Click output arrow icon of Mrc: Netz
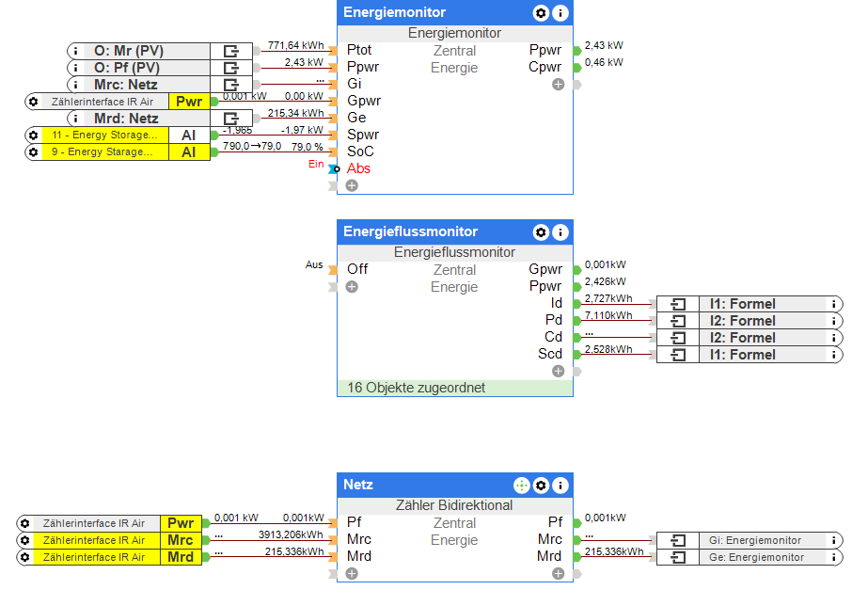The height and width of the screenshot is (606, 868). pyautogui.click(x=230, y=85)
